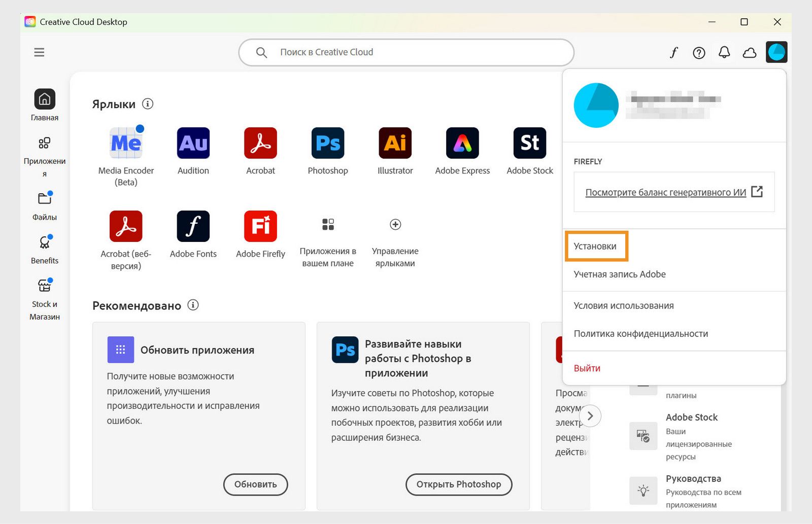Viewport: 812px width, 524px height.
Task: Open Adobe Express shortcut
Action: point(462,144)
